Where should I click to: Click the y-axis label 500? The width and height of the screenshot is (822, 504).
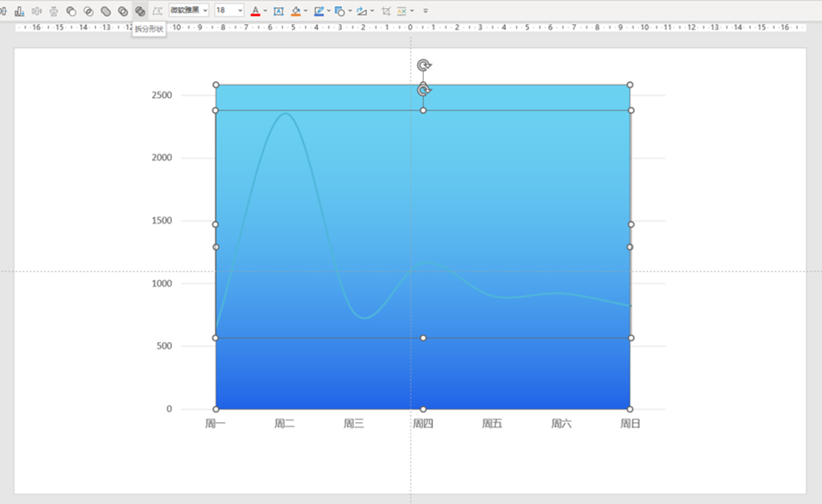(165, 345)
